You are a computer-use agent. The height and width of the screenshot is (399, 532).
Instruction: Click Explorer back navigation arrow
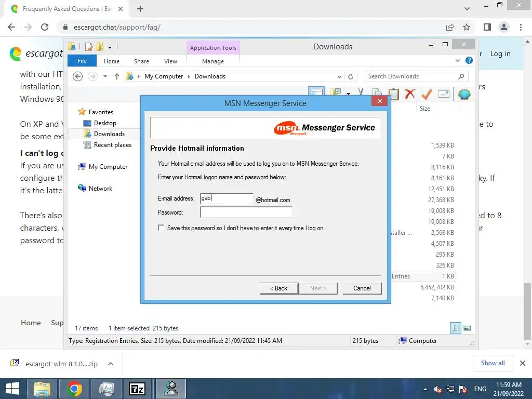(78, 76)
